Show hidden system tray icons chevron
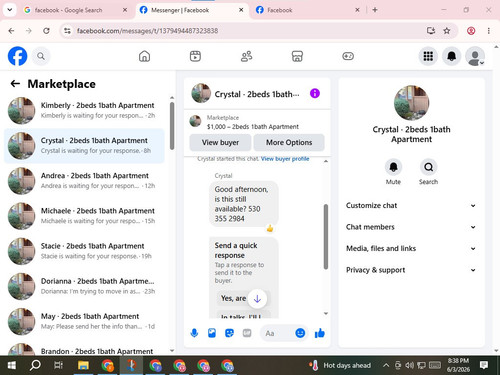This screenshot has width=500, height=375. pyautogui.click(x=386, y=365)
